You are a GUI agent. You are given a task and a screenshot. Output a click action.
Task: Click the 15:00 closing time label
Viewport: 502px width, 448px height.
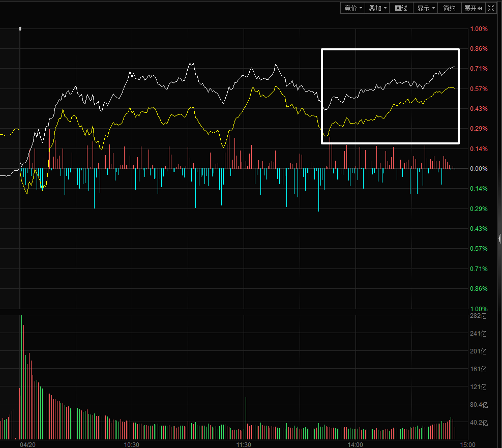[467, 444]
